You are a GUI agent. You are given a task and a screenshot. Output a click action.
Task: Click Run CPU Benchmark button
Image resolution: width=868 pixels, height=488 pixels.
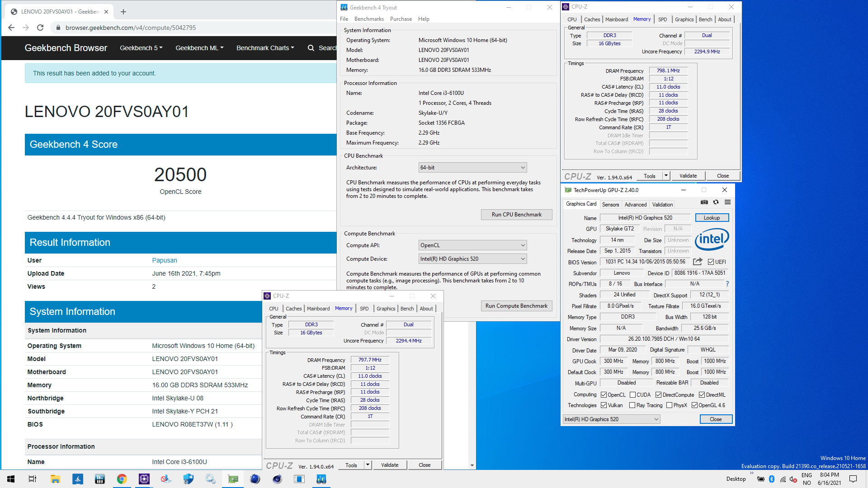516,215
